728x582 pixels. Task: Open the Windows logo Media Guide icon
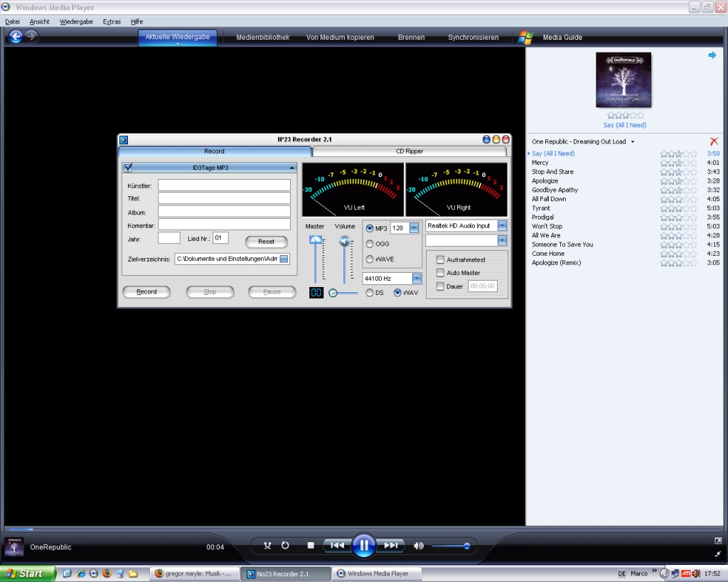tap(525, 38)
